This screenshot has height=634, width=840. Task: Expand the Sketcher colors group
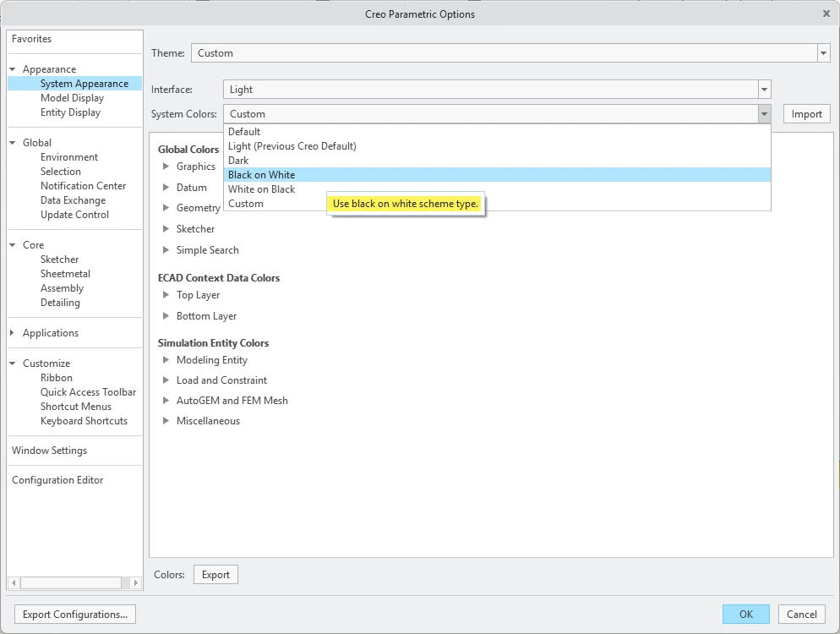(166, 229)
